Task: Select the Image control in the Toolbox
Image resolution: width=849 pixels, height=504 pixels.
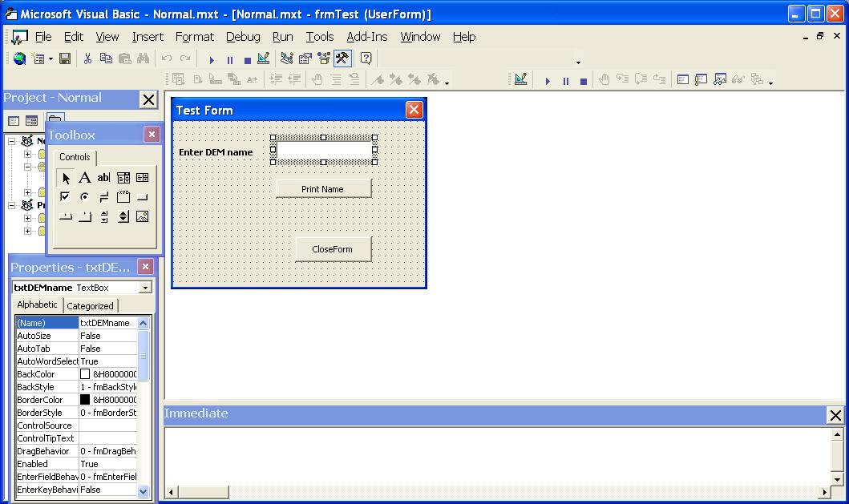Action: pos(143,216)
